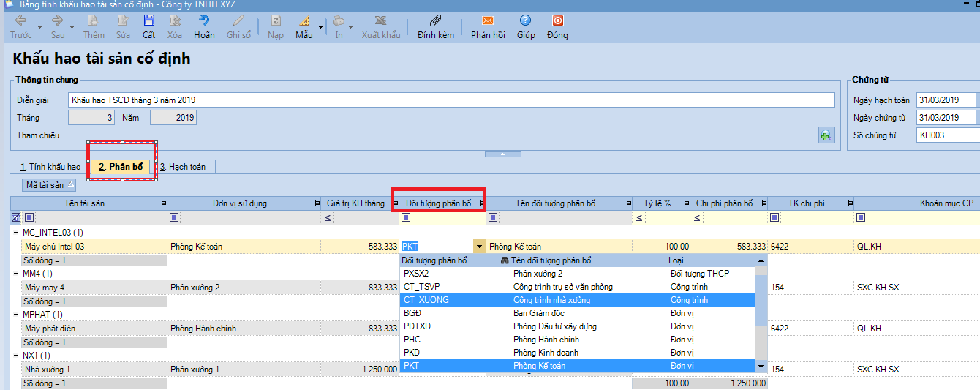This screenshot has width=980, height=390.
Task: Pin the Tỷ lệ % column
Action: click(x=685, y=203)
